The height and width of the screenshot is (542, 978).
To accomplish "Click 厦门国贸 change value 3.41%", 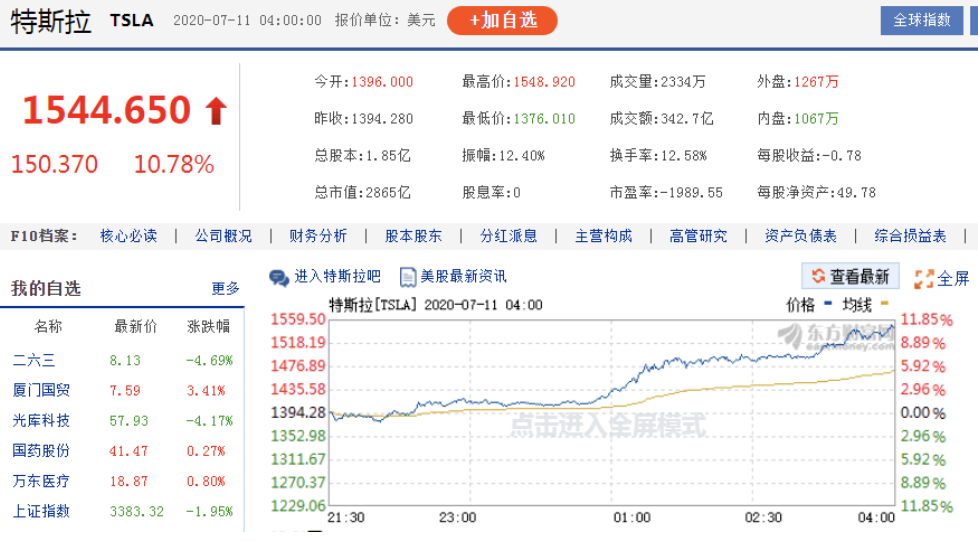I will pyautogui.click(x=206, y=391).
